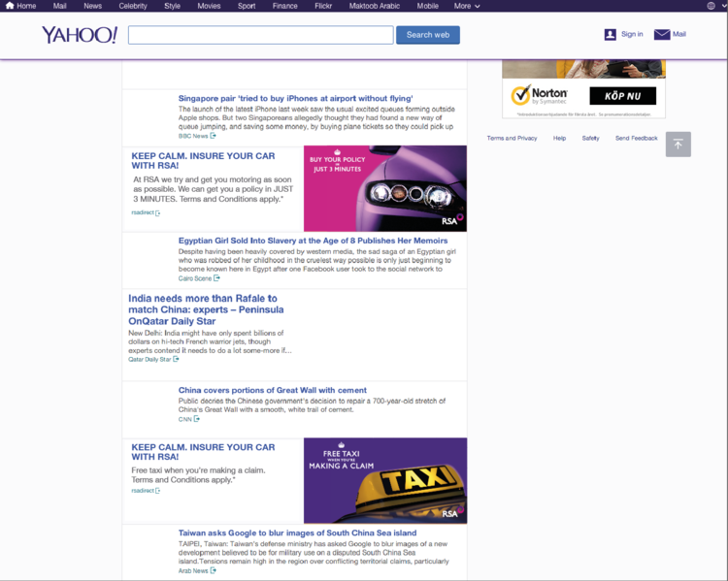This screenshot has width=728, height=581.
Task: Click the CNN source link
Action: click(x=184, y=419)
